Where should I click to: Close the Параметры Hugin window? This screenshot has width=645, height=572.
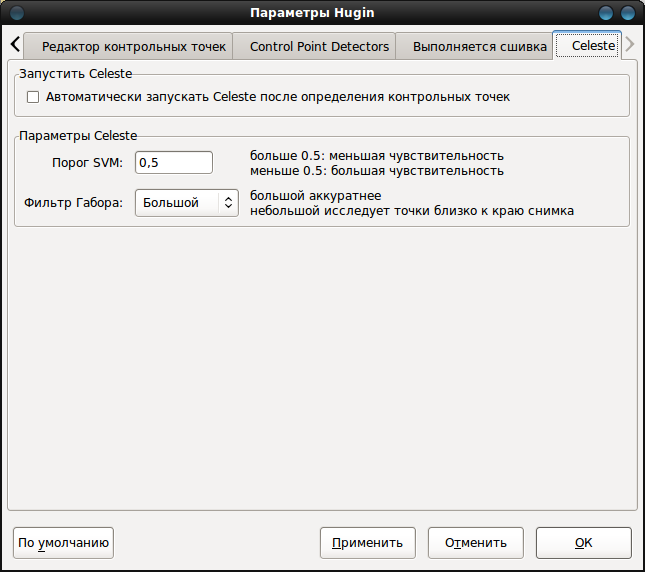click(x=628, y=13)
